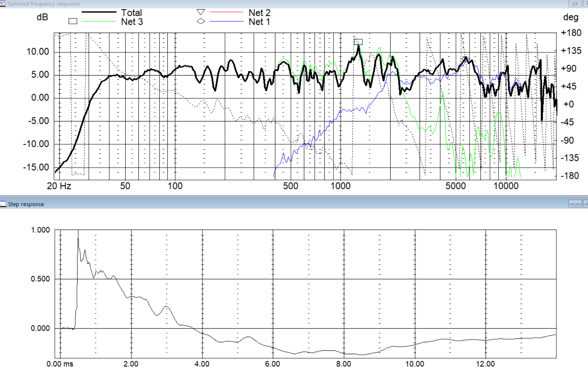Minimize the Step response window
The image size is (588, 381).
pyautogui.click(x=575, y=204)
